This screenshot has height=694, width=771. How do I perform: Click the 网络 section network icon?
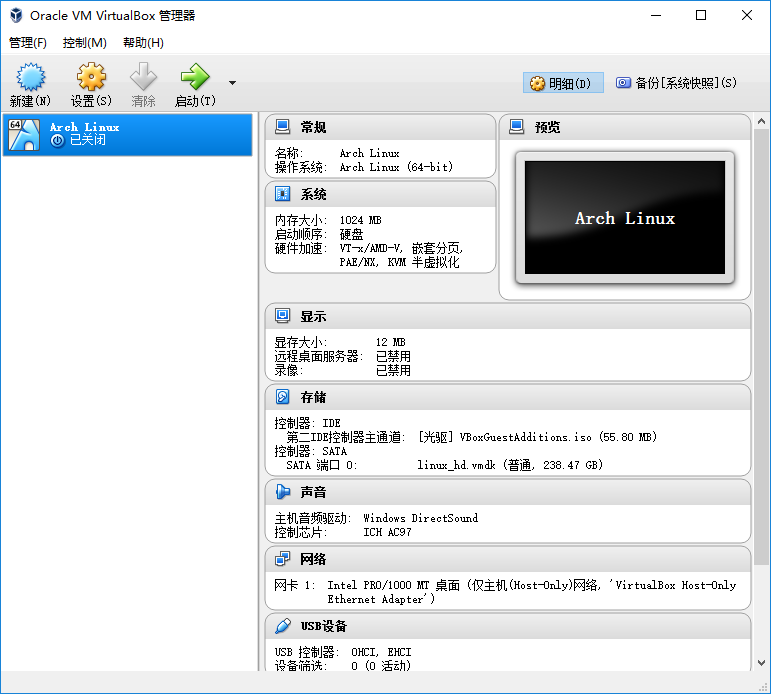coord(283,558)
